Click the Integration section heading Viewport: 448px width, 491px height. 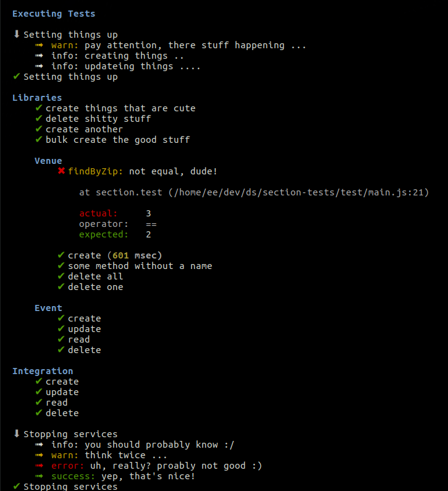coord(43,371)
